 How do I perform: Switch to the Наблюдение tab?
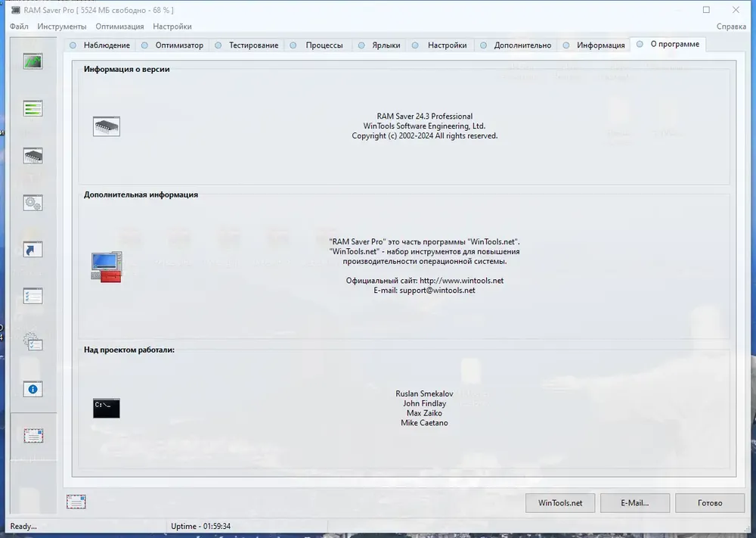click(100, 45)
